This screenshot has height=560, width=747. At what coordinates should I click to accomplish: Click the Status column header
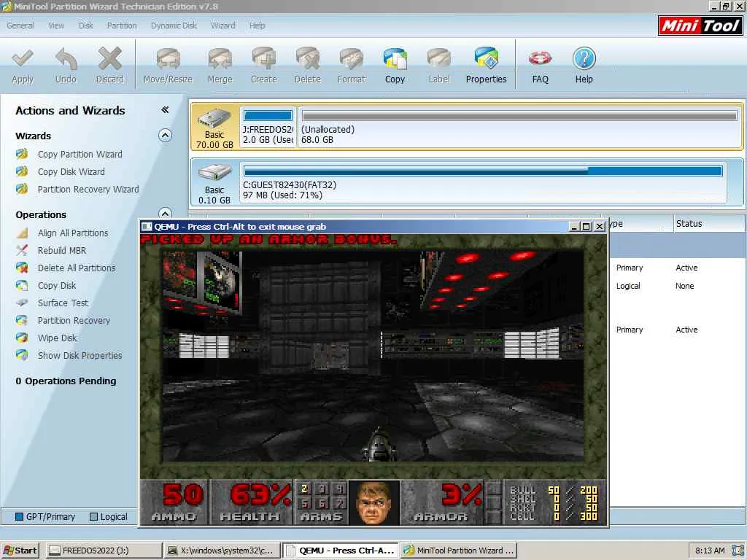click(709, 223)
